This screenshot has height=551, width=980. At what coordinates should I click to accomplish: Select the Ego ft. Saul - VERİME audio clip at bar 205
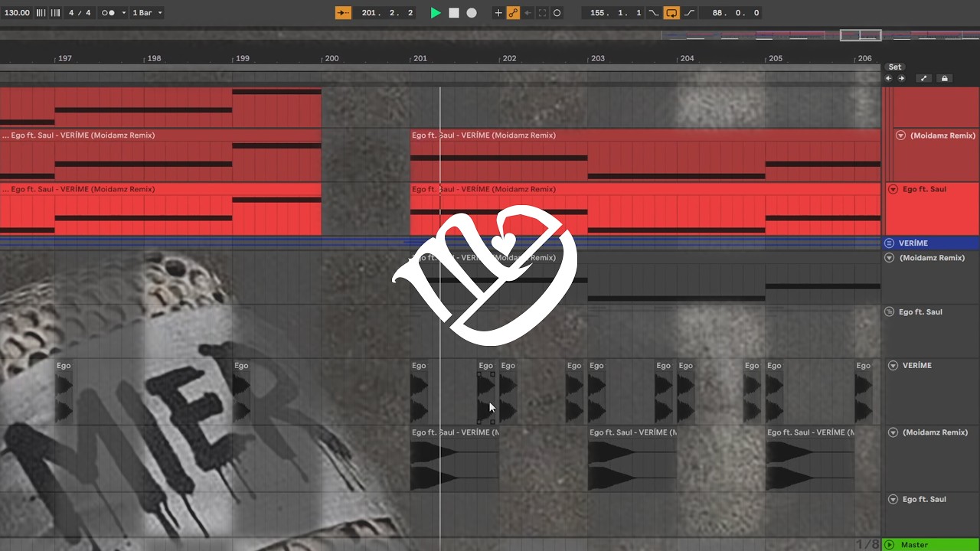pos(810,459)
